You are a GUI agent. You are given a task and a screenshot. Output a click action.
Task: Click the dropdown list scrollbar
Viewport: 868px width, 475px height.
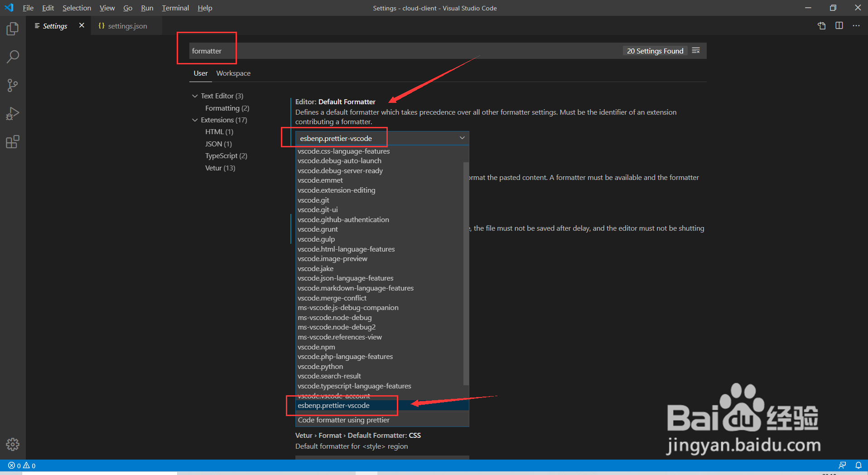click(x=466, y=274)
